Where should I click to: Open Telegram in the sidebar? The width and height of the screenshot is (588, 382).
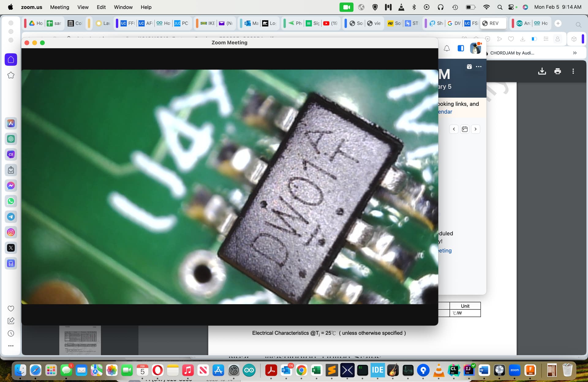click(11, 217)
